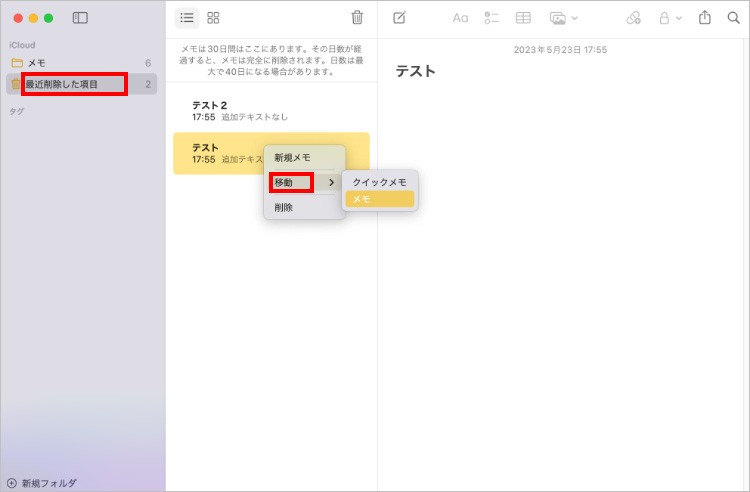
Task: Expand the media dropdown chevron
Action: (574, 18)
